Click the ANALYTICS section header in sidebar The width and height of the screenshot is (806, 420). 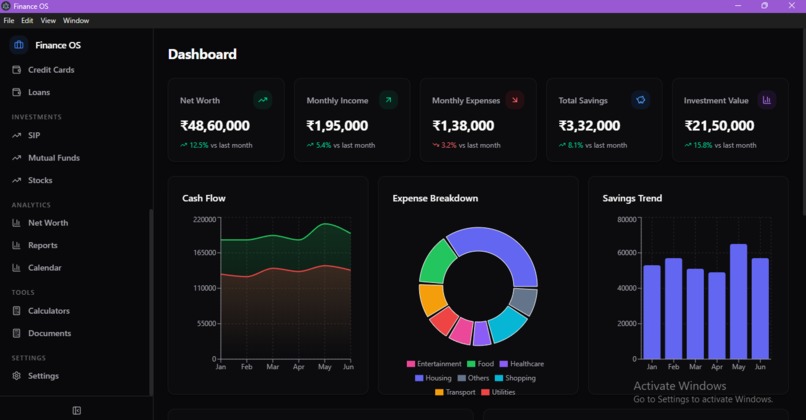click(x=31, y=205)
